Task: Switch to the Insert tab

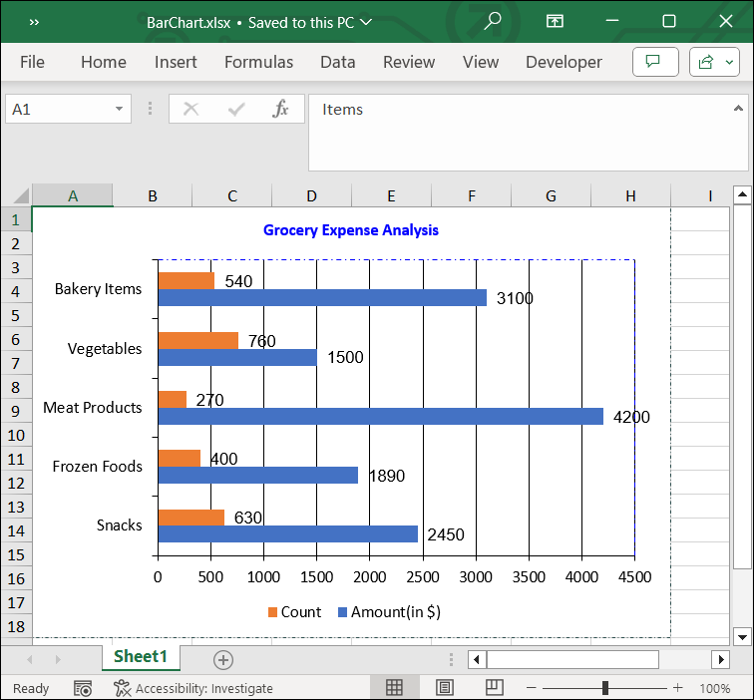Action: pos(176,62)
